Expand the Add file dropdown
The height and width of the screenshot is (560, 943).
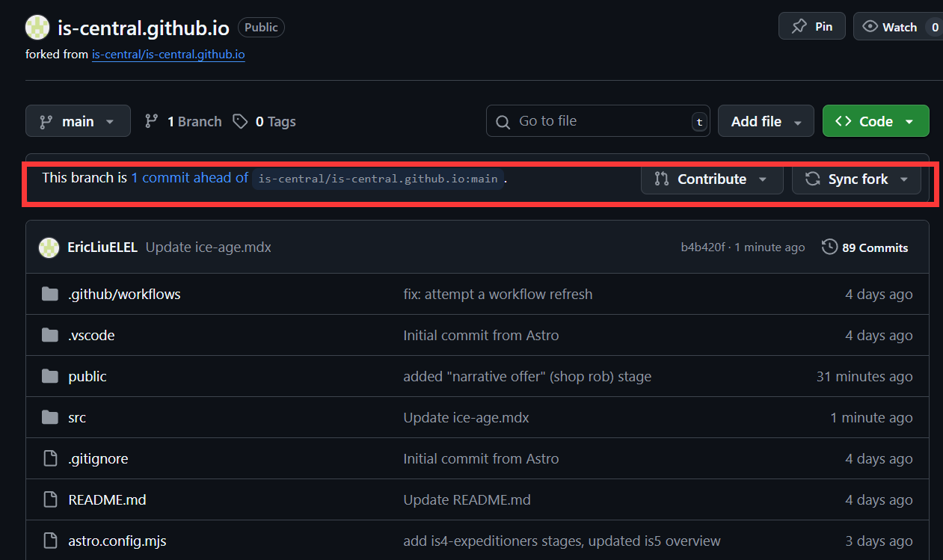[x=766, y=121]
